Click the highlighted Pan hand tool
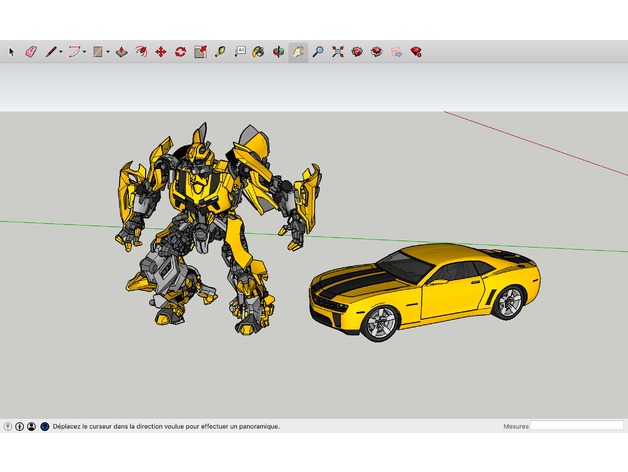628x472 pixels. pos(298,52)
